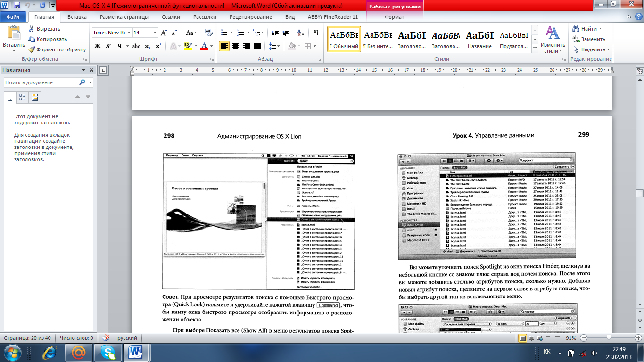Open the Файл tab

pos(13,17)
